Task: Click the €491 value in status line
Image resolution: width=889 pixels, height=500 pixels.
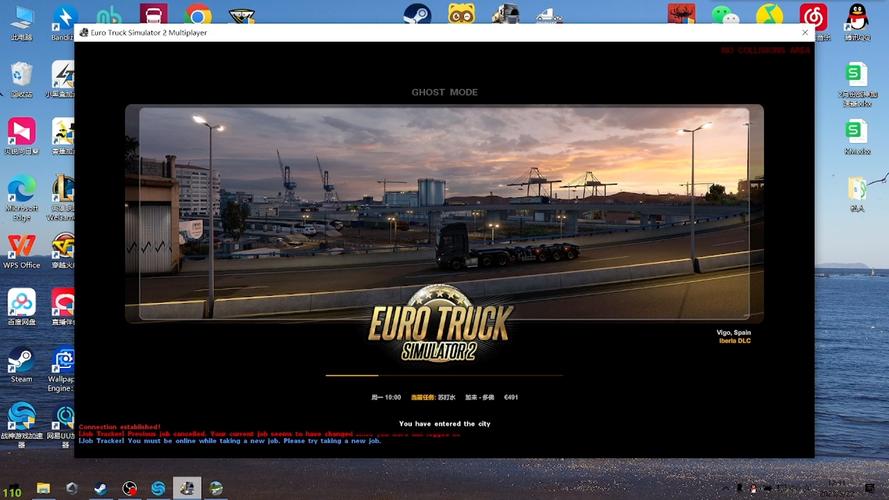Action: coord(511,397)
